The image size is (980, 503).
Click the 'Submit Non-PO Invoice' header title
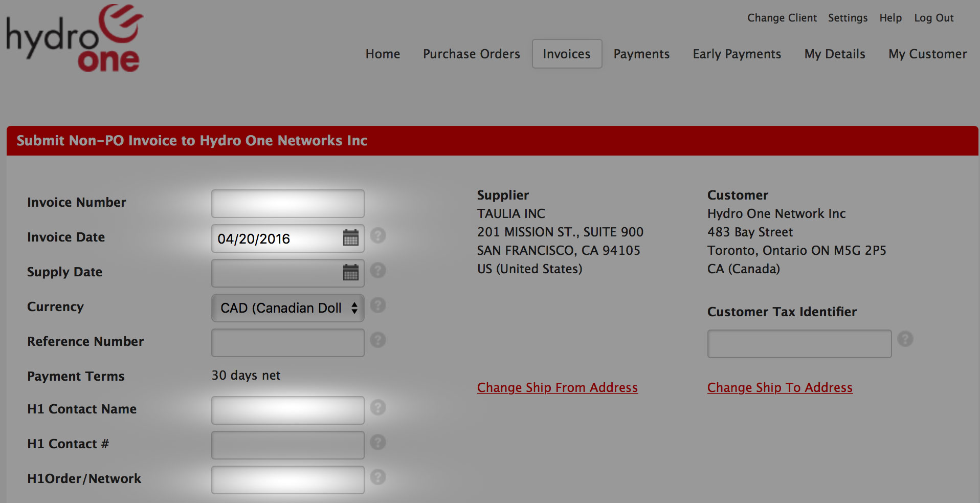(192, 140)
